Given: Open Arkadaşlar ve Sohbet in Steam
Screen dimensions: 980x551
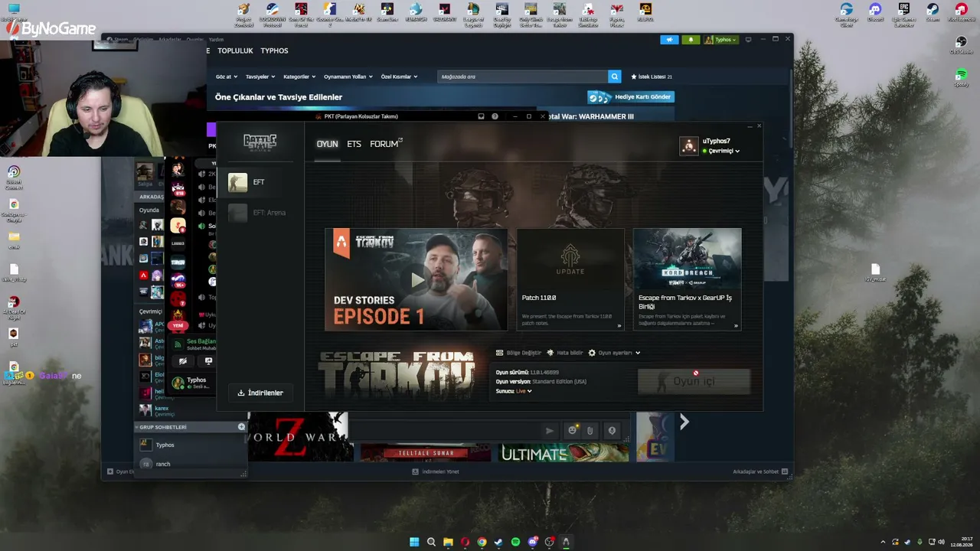Looking at the screenshot, I should [x=761, y=471].
